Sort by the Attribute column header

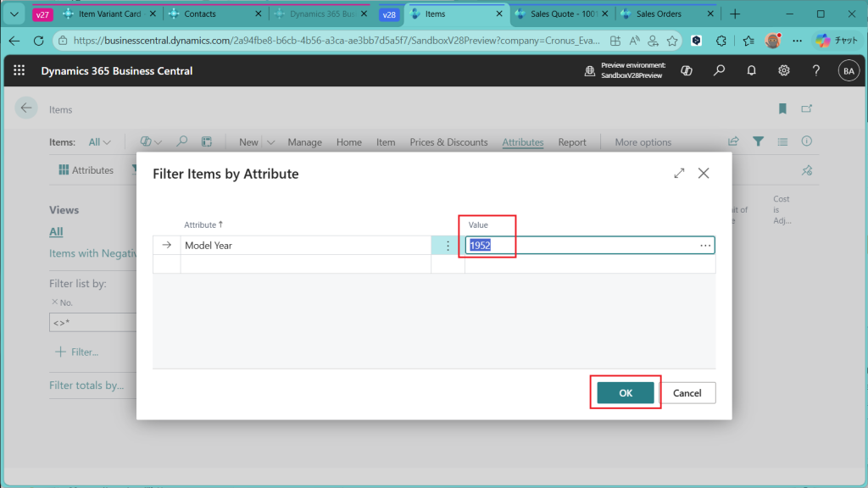tap(203, 225)
